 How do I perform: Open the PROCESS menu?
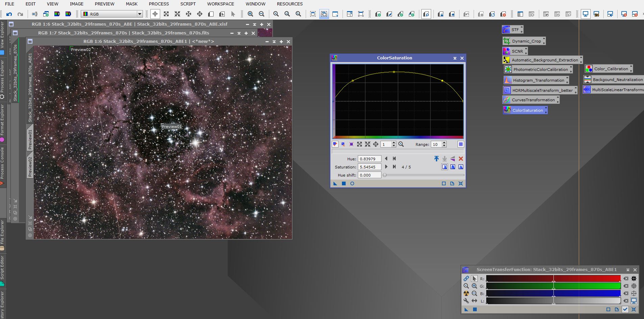(x=159, y=4)
